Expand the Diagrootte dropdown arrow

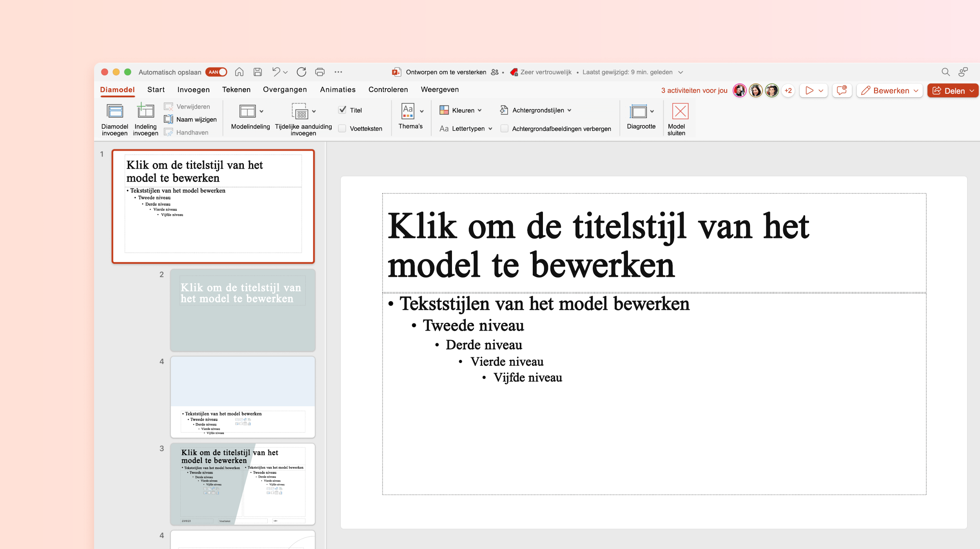652,111
